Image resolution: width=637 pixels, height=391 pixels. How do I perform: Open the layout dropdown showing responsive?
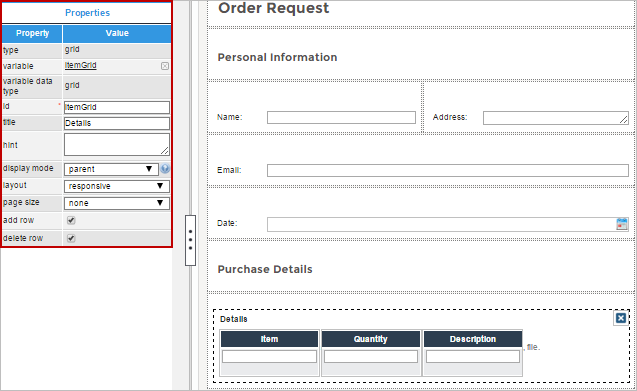pos(117,186)
